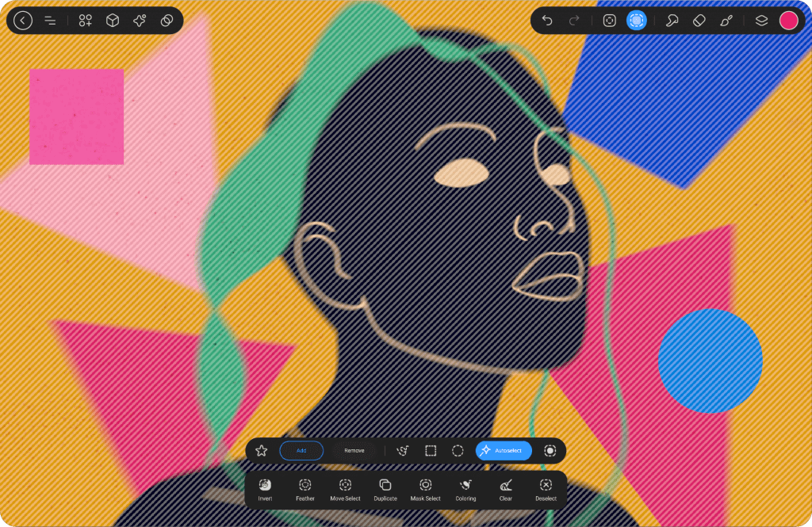Open the Layers panel
The height and width of the screenshot is (527, 812).
pos(761,21)
